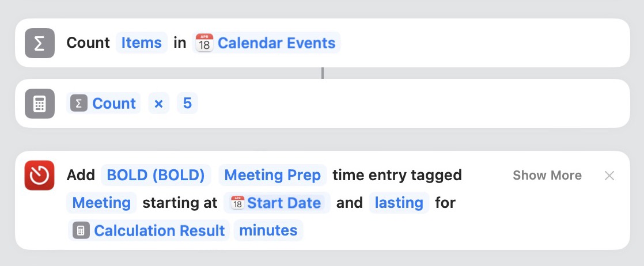This screenshot has width=644, height=266.
Task: Click the Meeting tag parameter
Action: (x=101, y=203)
